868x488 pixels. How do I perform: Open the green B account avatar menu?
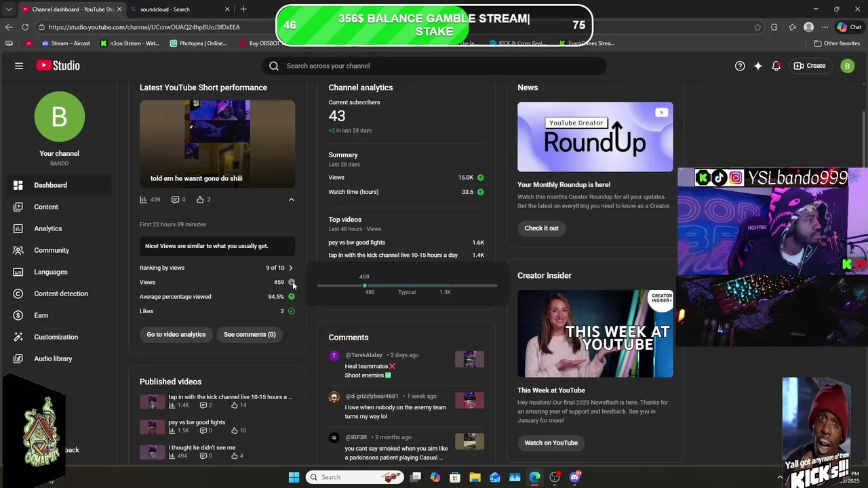click(x=847, y=66)
